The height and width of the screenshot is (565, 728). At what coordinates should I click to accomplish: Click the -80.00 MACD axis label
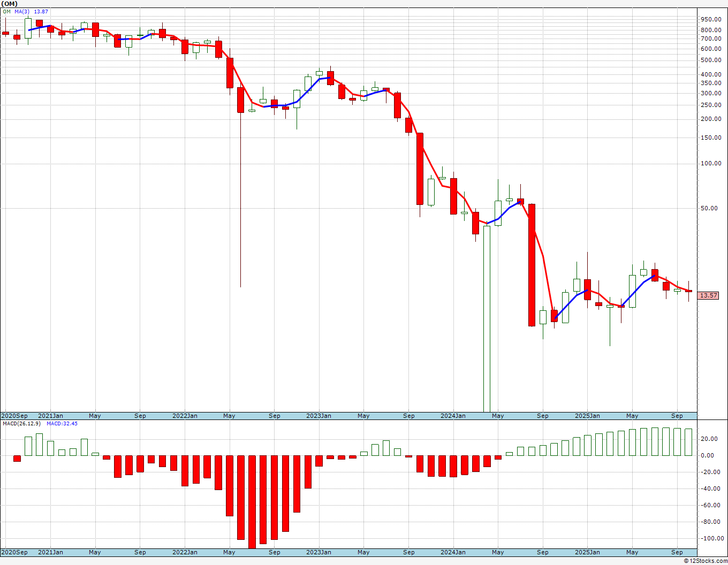point(710,522)
